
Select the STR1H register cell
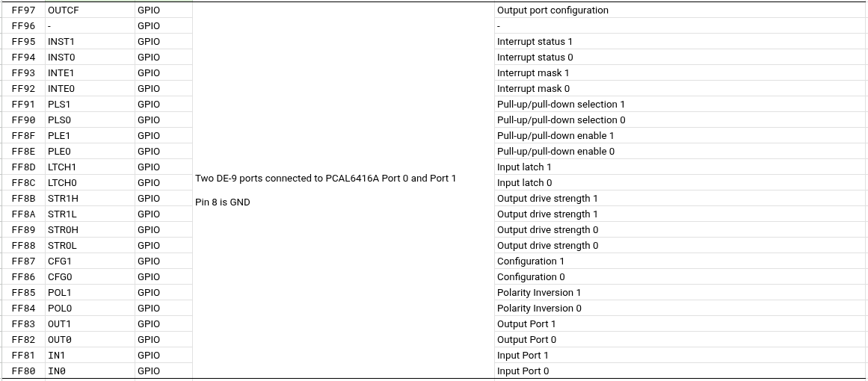[x=63, y=199]
